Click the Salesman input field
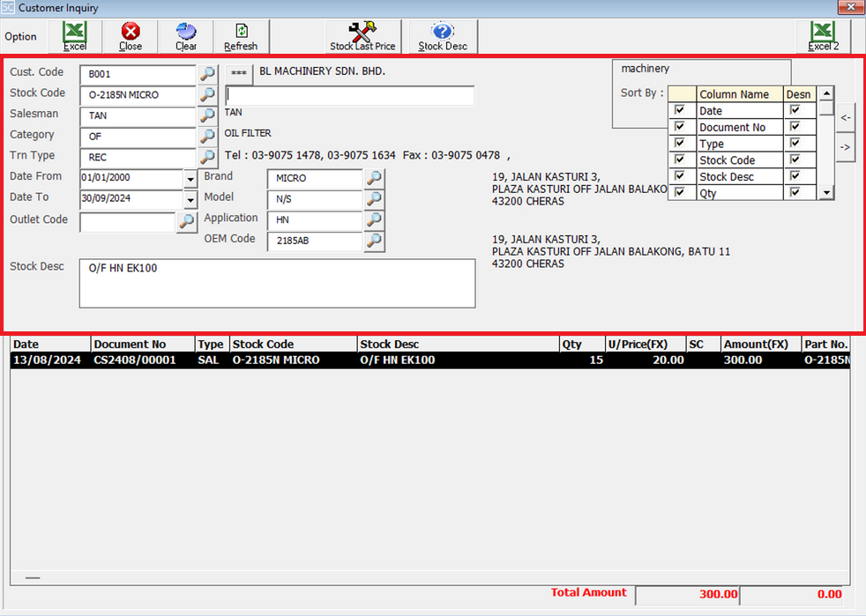The width and height of the screenshot is (866, 616). 138,115
